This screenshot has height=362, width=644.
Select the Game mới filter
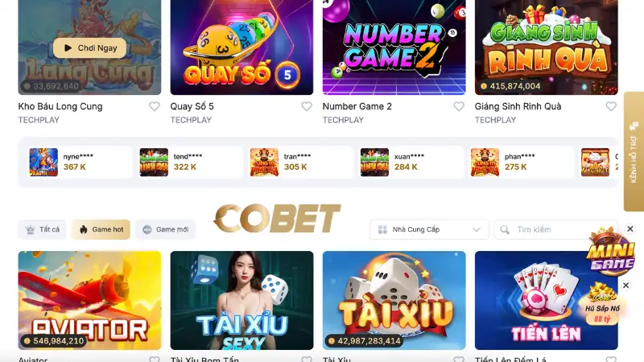point(166,229)
